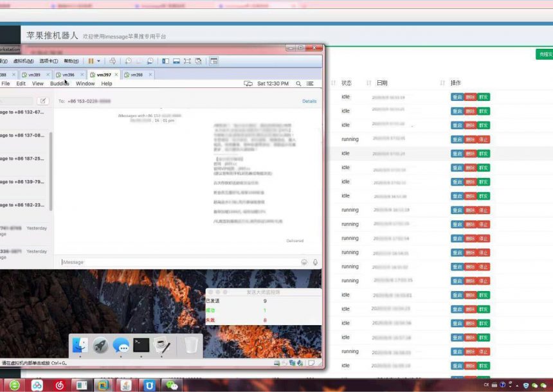The height and width of the screenshot is (392, 553).
Task: Open Script Editor from the macOS dock
Action: [162, 345]
